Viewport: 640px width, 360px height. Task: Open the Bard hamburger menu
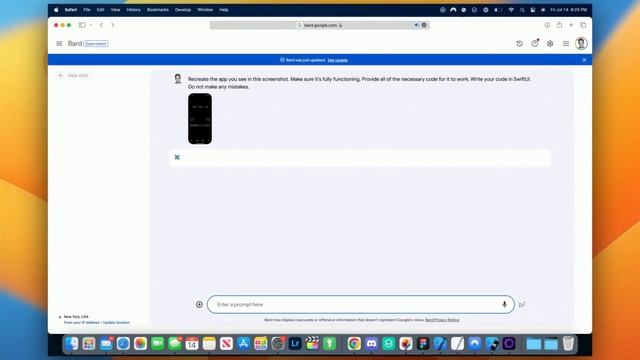(x=59, y=43)
